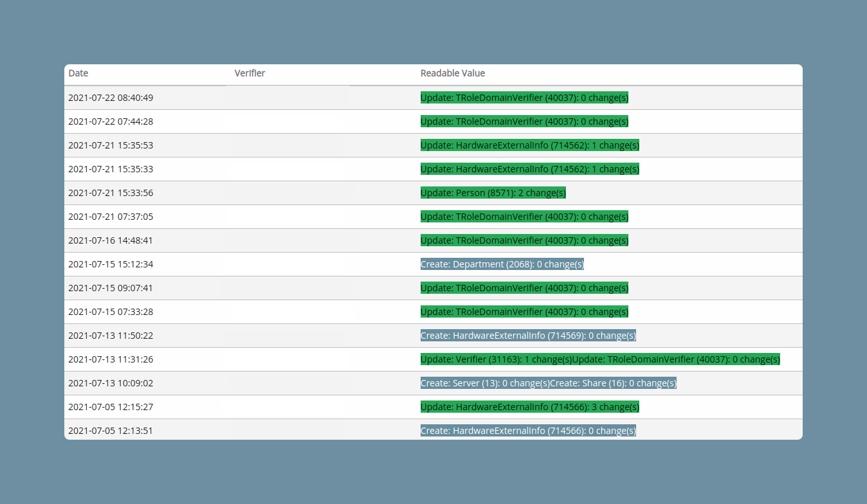Select the date 2021-07-16 14:48:41
This screenshot has width=867, height=504.
click(x=111, y=240)
